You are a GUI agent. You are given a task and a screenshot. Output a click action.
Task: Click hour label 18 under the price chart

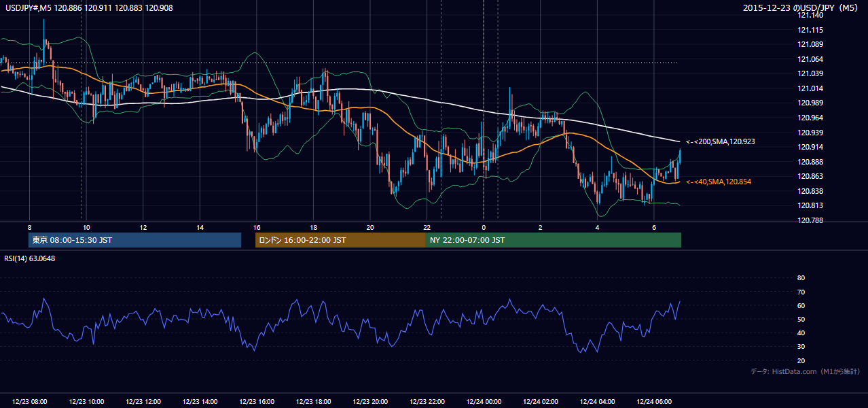[313, 227]
